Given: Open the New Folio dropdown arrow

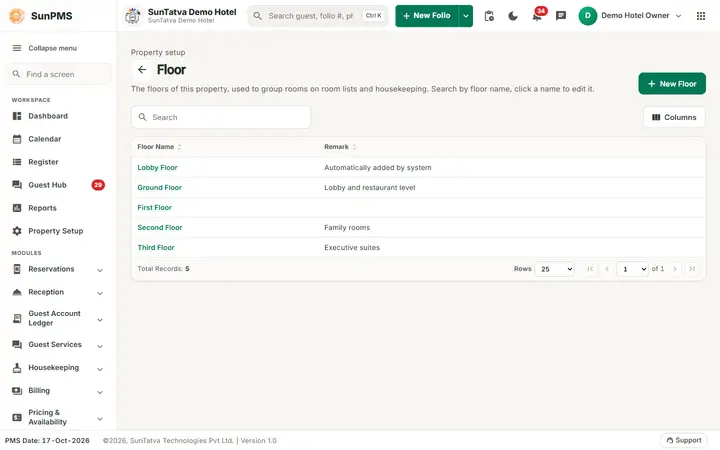Looking at the screenshot, I should coord(466,16).
